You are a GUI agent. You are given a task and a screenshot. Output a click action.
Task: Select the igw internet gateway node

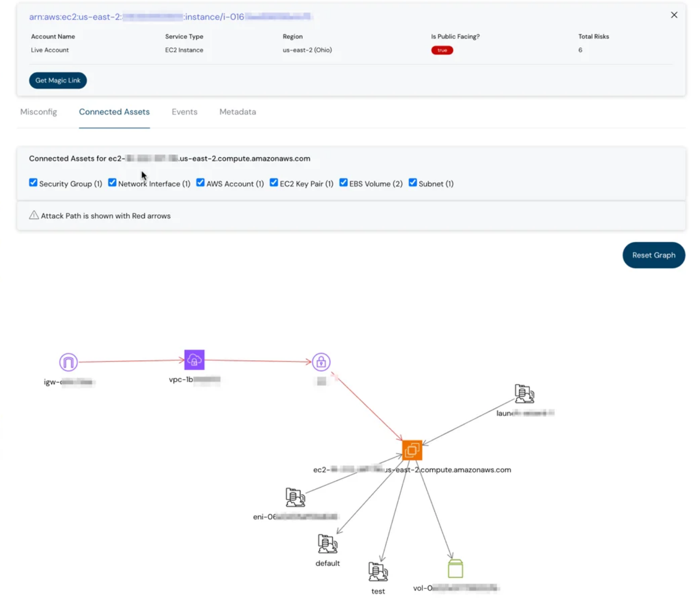pyautogui.click(x=67, y=362)
